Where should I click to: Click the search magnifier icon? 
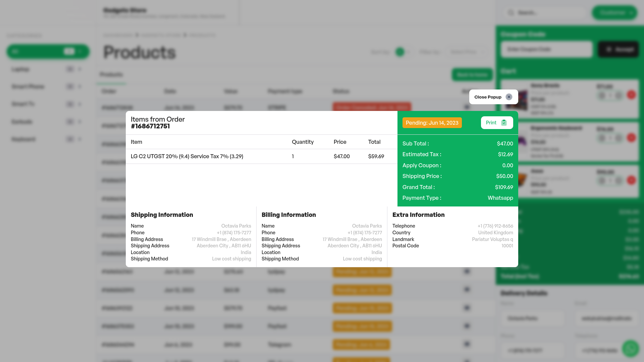(511, 13)
